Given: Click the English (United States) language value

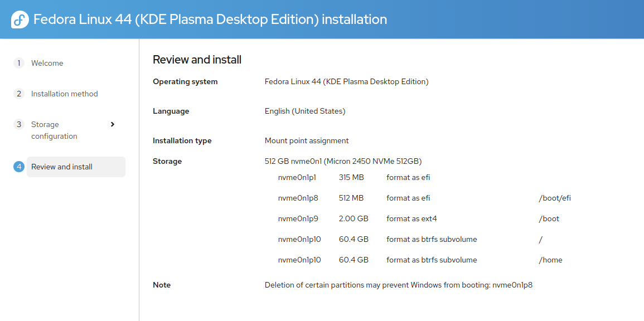Looking at the screenshot, I should point(305,111).
